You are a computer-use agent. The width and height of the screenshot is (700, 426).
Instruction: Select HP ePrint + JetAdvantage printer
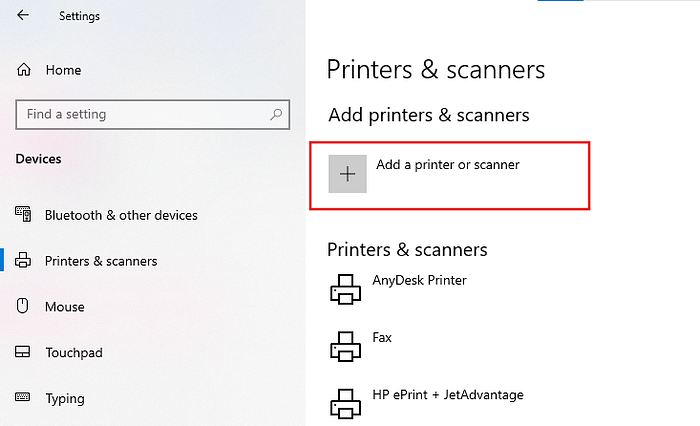(448, 395)
